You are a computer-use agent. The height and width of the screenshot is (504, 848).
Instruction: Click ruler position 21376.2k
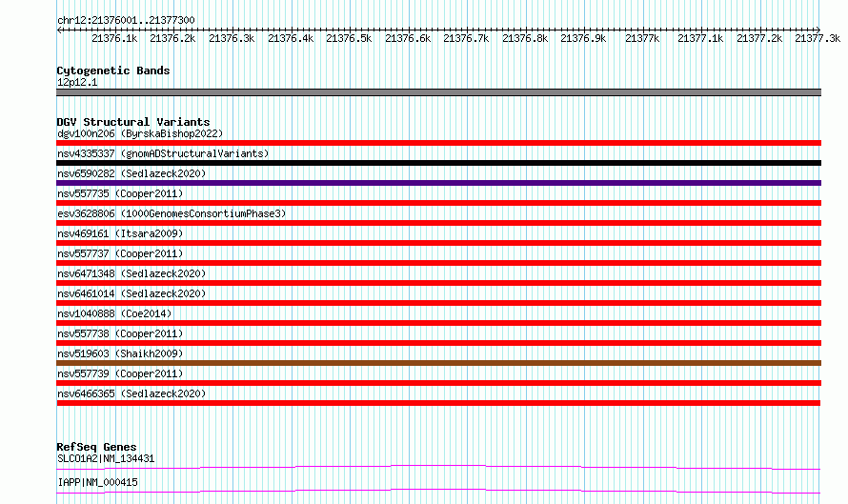pyautogui.click(x=172, y=39)
